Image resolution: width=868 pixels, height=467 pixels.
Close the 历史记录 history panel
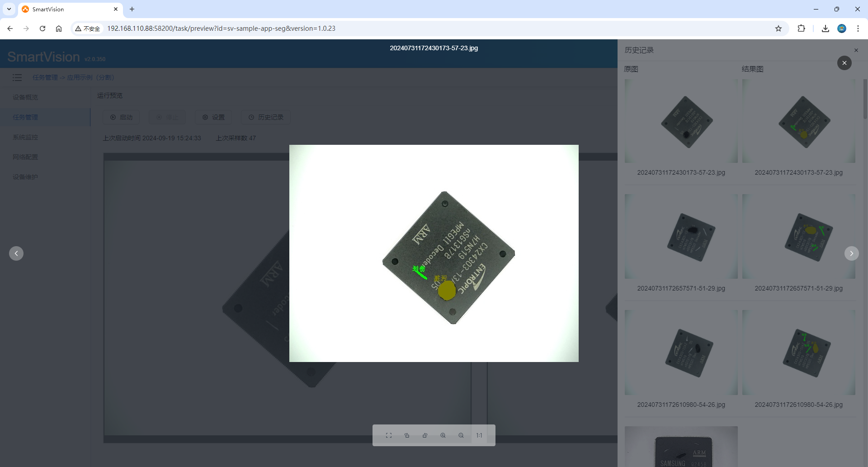click(856, 50)
